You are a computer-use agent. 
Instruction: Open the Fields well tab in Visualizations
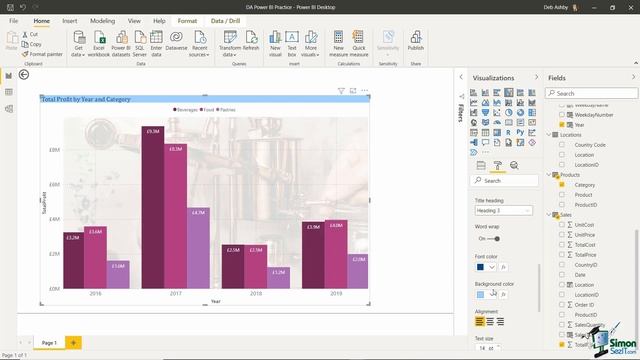click(481, 165)
